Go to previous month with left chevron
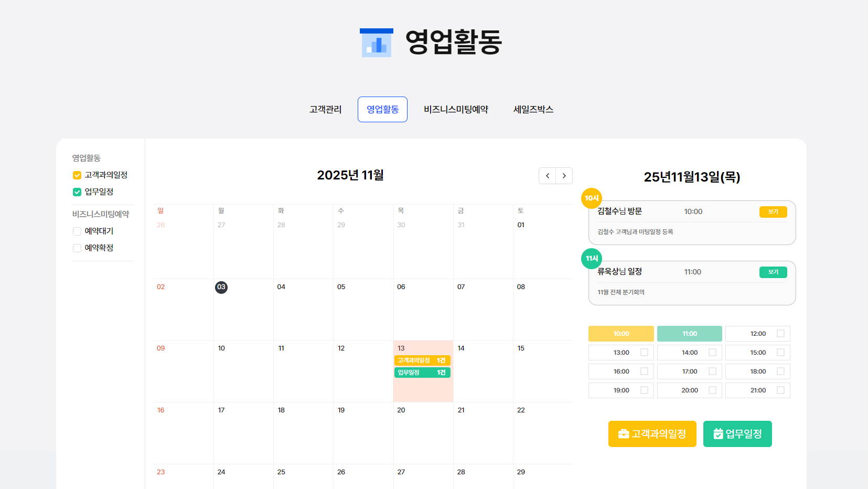The width and height of the screenshot is (868, 489). coord(547,176)
